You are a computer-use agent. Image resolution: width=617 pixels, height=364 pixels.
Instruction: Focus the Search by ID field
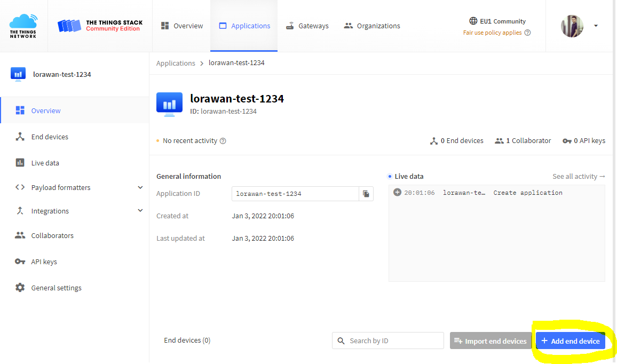coord(388,341)
